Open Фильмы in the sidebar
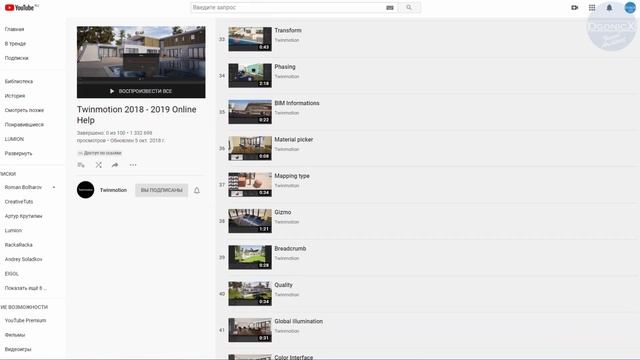 tap(15, 335)
